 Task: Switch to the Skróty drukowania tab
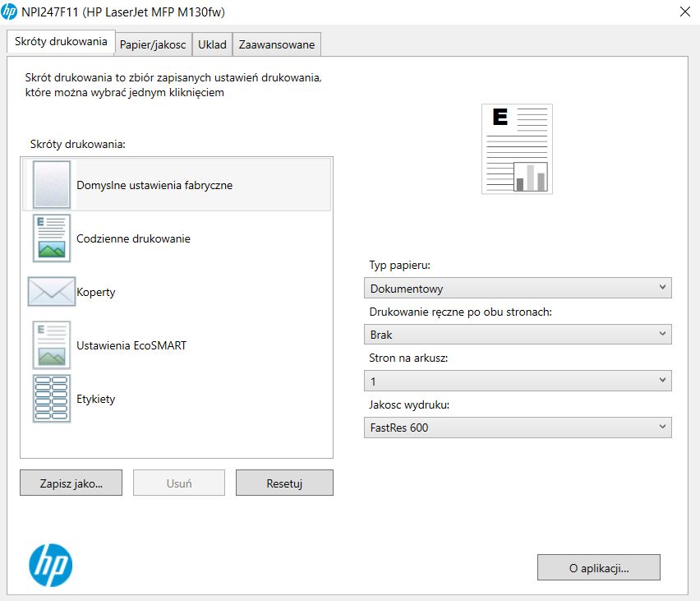coord(61,42)
